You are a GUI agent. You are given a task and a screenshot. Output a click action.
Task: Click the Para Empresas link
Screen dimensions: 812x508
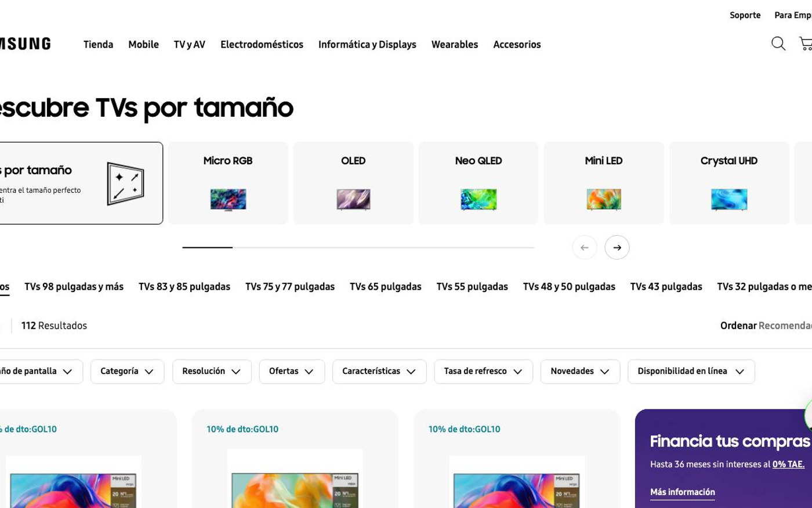(793, 15)
